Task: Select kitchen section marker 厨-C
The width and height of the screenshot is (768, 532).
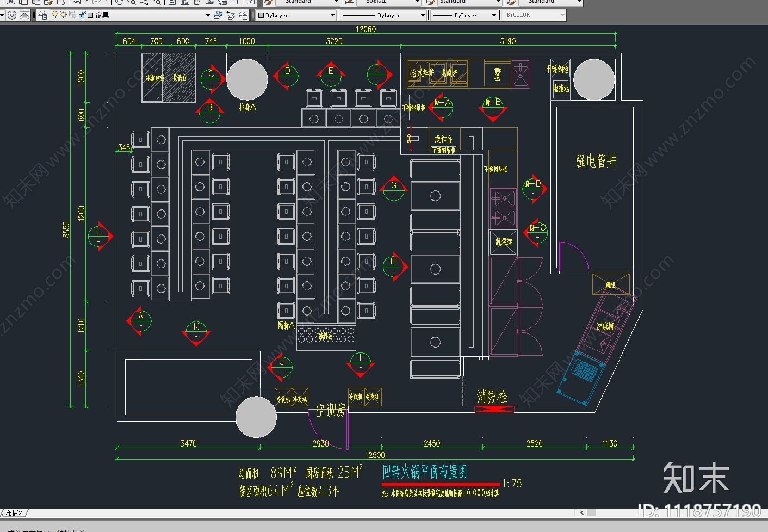Action: [536, 233]
